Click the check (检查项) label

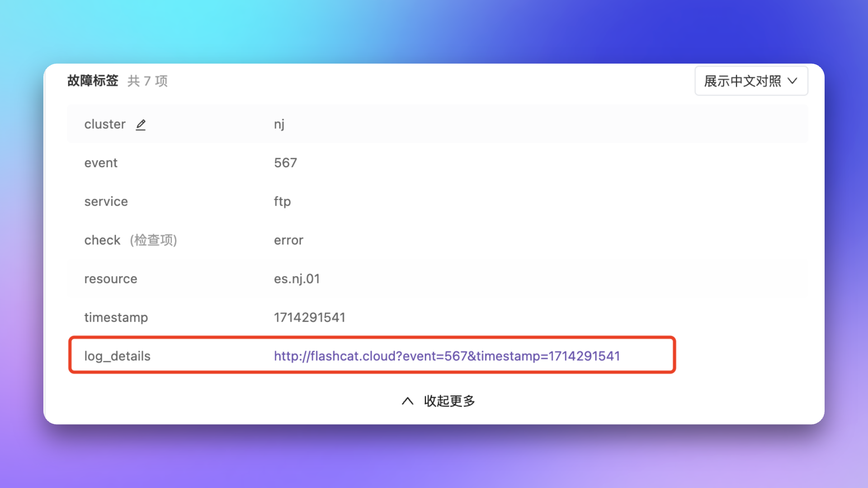pos(131,240)
